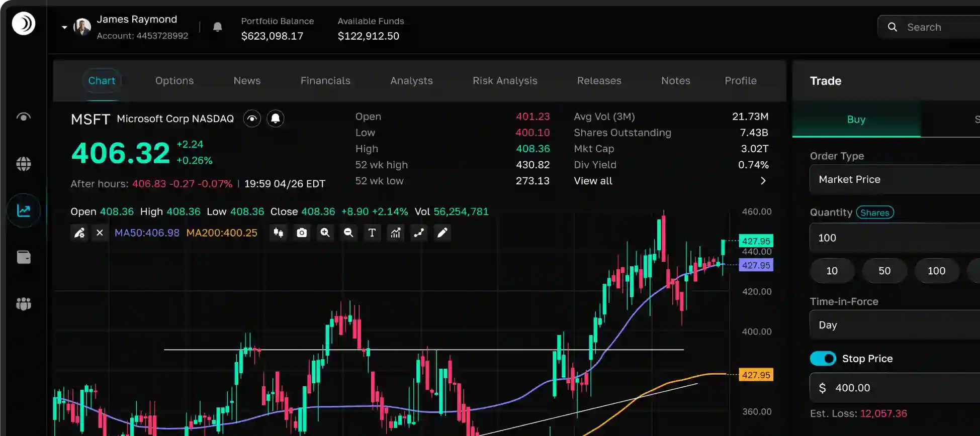Go to the Risk Analysis tab
The width and height of the screenshot is (980, 436).
[x=505, y=81]
